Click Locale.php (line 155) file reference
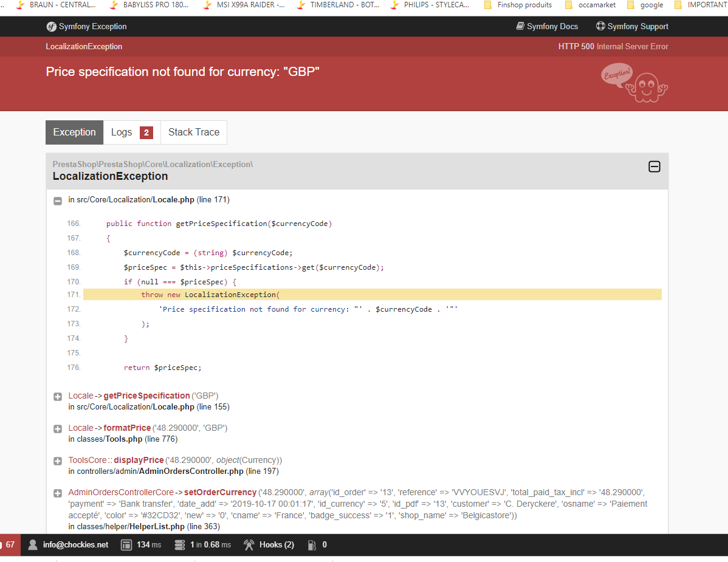Viewport: 728px width, 562px height. pos(149,407)
